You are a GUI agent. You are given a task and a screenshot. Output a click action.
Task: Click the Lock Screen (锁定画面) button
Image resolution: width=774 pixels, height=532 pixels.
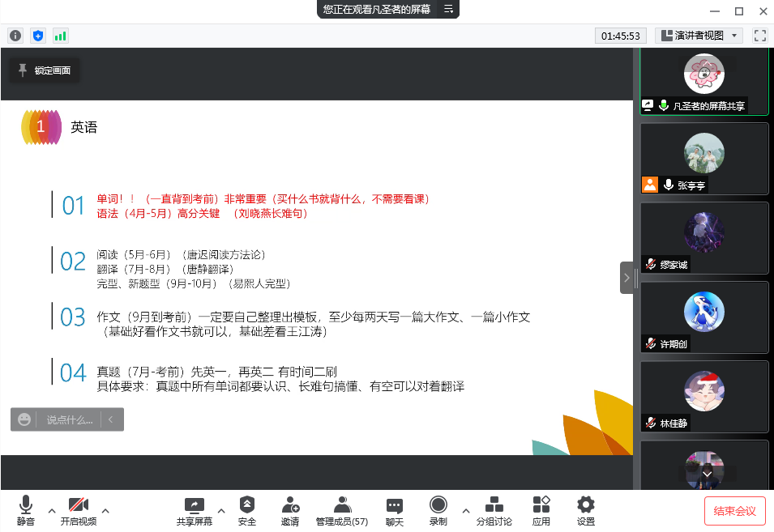(x=45, y=70)
